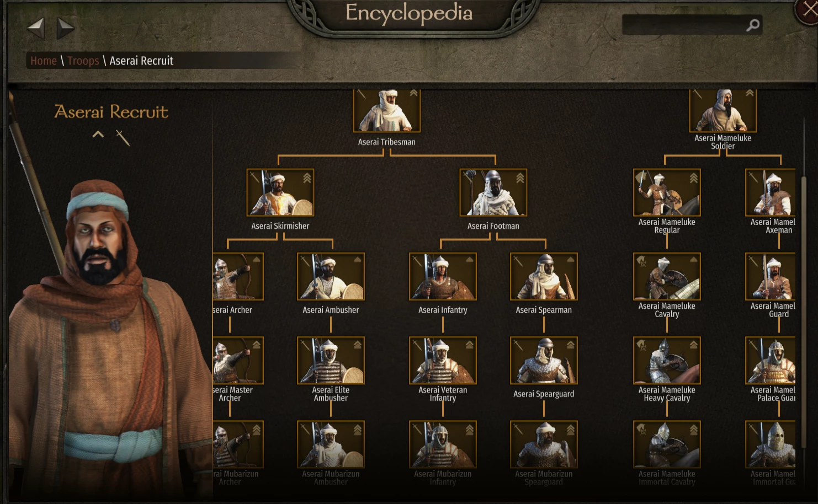Screen dimensions: 818x504
Task: Open the Aserai Tribesman troop portrait
Action: 387,110
